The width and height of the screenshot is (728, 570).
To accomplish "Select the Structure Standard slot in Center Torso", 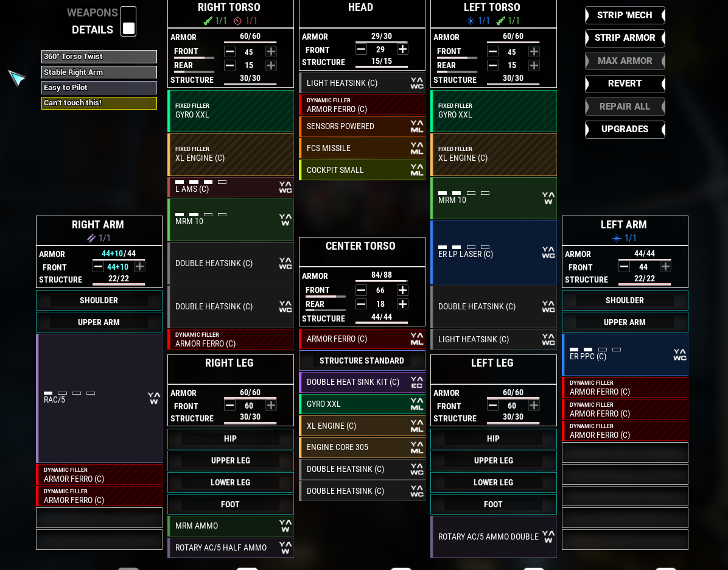I will tap(362, 361).
